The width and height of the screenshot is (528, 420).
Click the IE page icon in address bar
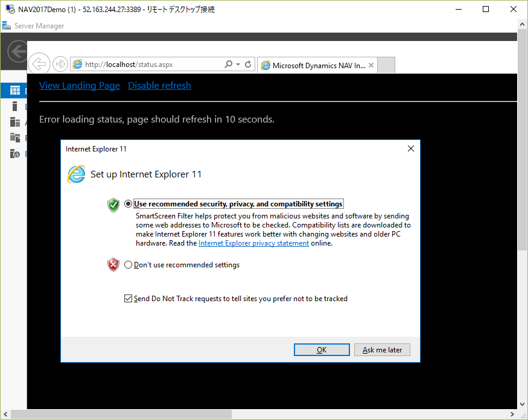(x=77, y=64)
